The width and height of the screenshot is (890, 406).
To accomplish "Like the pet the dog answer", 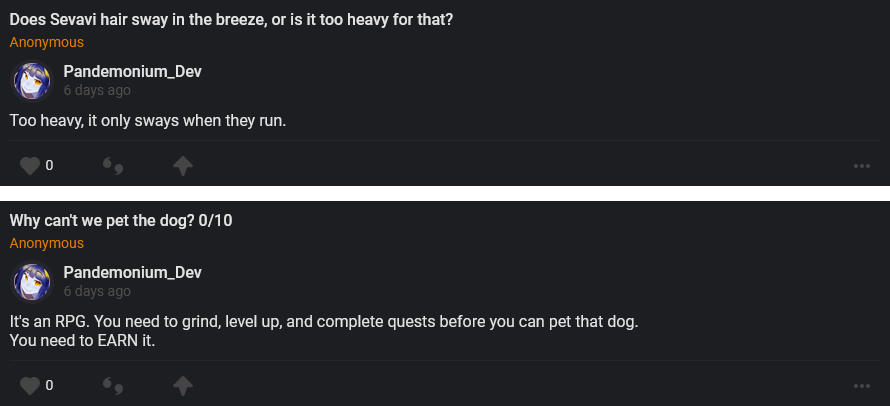I will 30,385.
